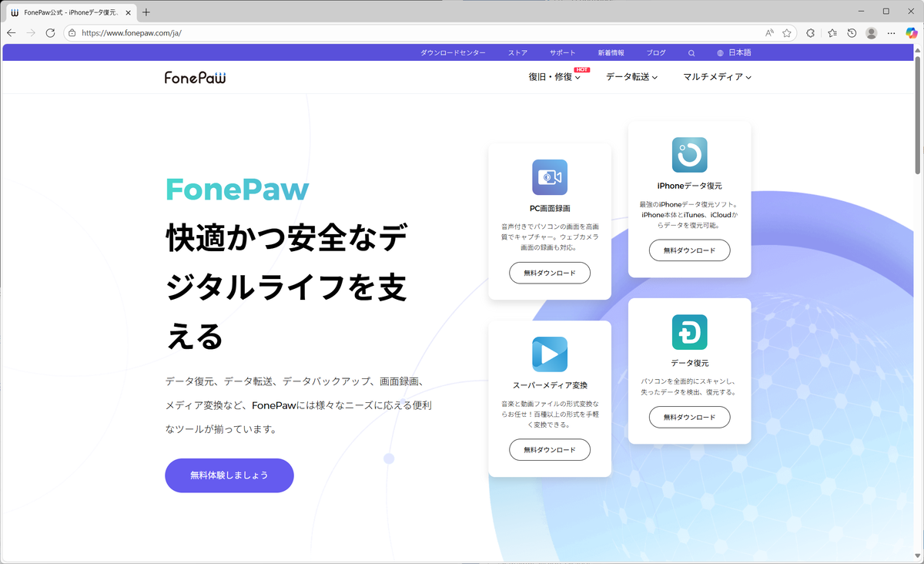Viewport: 924px width, 564px height.
Task: Open a new tab with plus button
Action: [146, 12]
